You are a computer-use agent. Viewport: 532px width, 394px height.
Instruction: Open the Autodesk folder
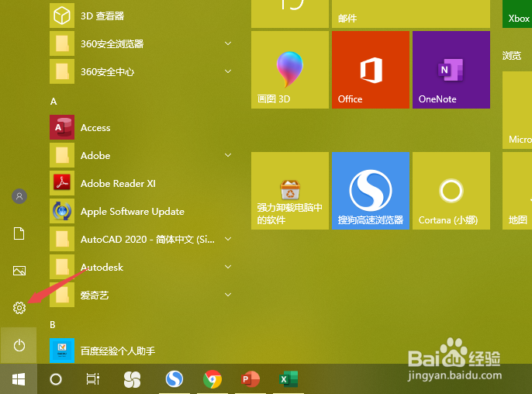141,267
